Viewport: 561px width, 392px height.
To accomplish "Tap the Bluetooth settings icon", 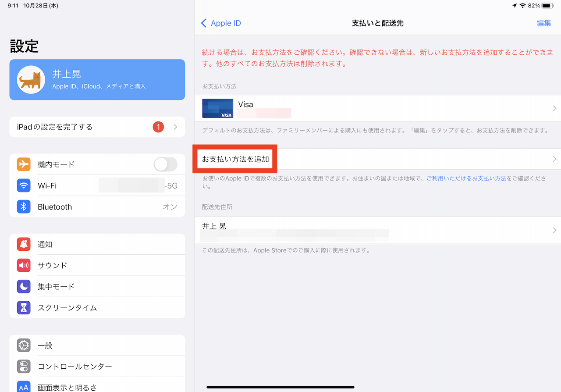I will tap(24, 207).
